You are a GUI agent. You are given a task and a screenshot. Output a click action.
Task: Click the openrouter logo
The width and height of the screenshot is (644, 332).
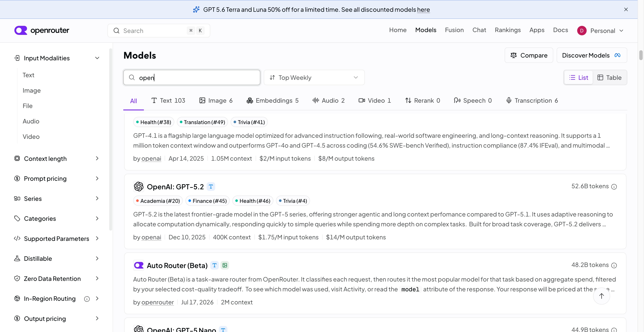tap(42, 30)
